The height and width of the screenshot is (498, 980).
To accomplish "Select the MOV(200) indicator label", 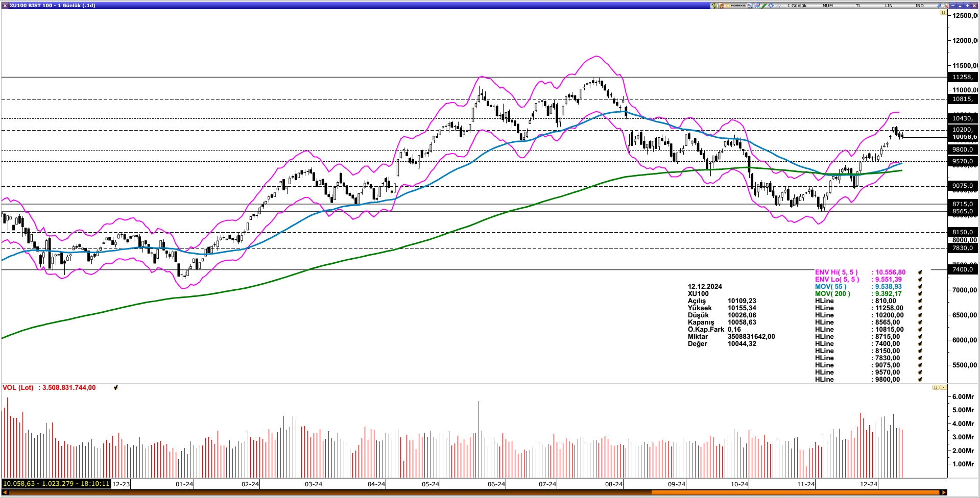I will click(x=832, y=294).
